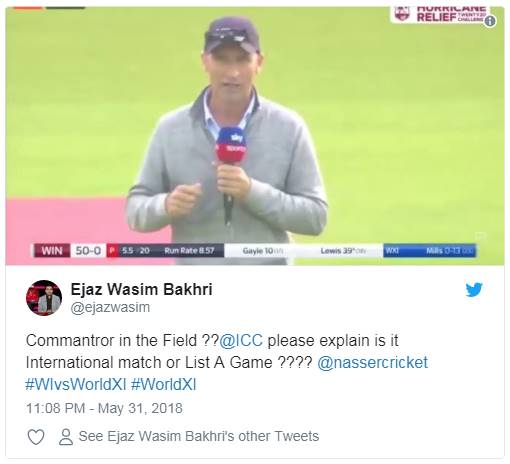Click the Gayle 10 batsman score

point(263,251)
